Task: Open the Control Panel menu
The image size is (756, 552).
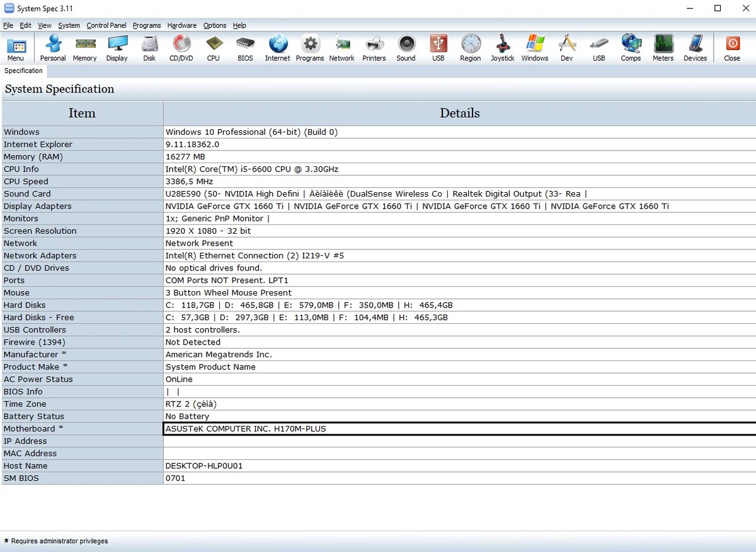Action: tap(106, 25)
